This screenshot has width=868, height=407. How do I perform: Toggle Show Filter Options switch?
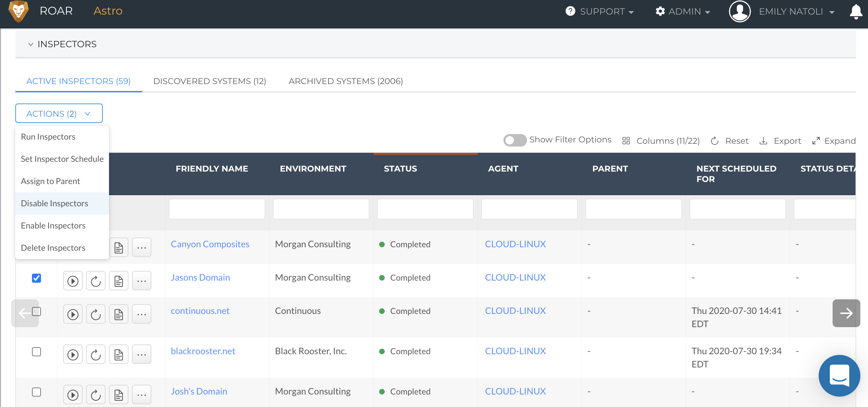[x=515, y=140]
